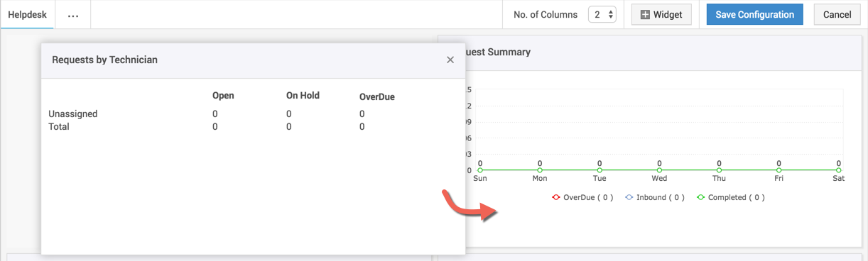Click the Thu data point on chart
This screenshot has width=868, height=261.
point(720,170)
